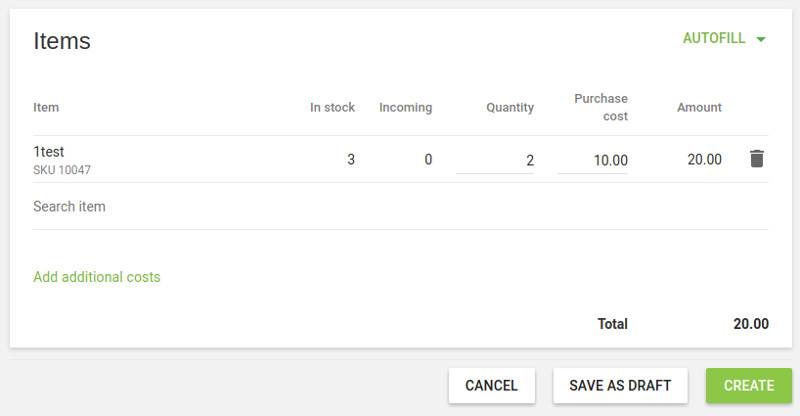Click the SKU 10047 label
The height and width of the screenshot is (416, 800).
point(62,170)
